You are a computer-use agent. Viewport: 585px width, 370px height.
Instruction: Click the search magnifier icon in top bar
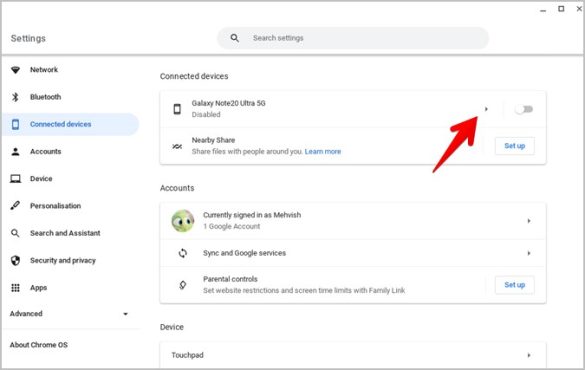pos(234,38)
